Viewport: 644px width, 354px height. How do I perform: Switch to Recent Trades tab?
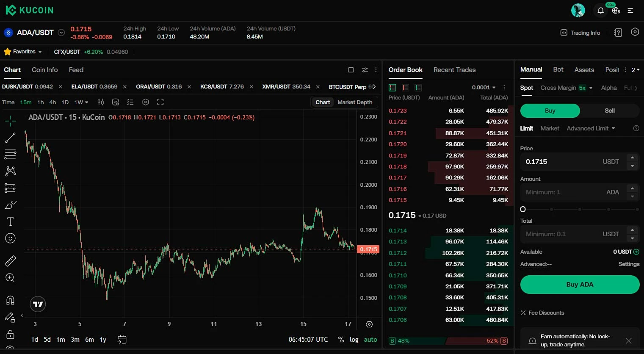[454, 70]
